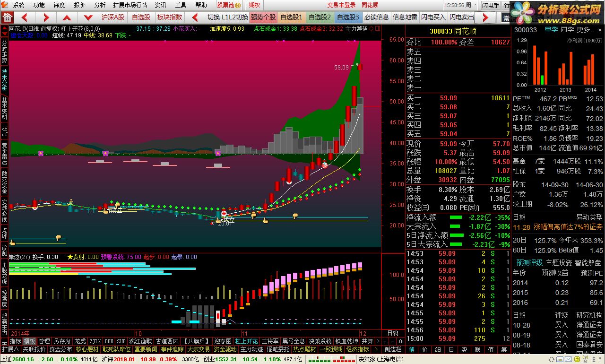Open the 功能 menu
The height and width of the screenshot is (364, 605).
click(39, 5)
